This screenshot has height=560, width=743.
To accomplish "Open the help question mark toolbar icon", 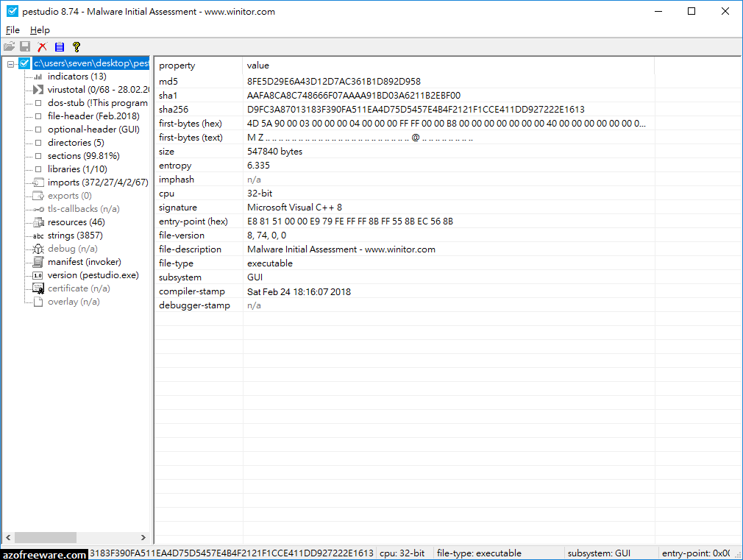I will tap(76, 46).
